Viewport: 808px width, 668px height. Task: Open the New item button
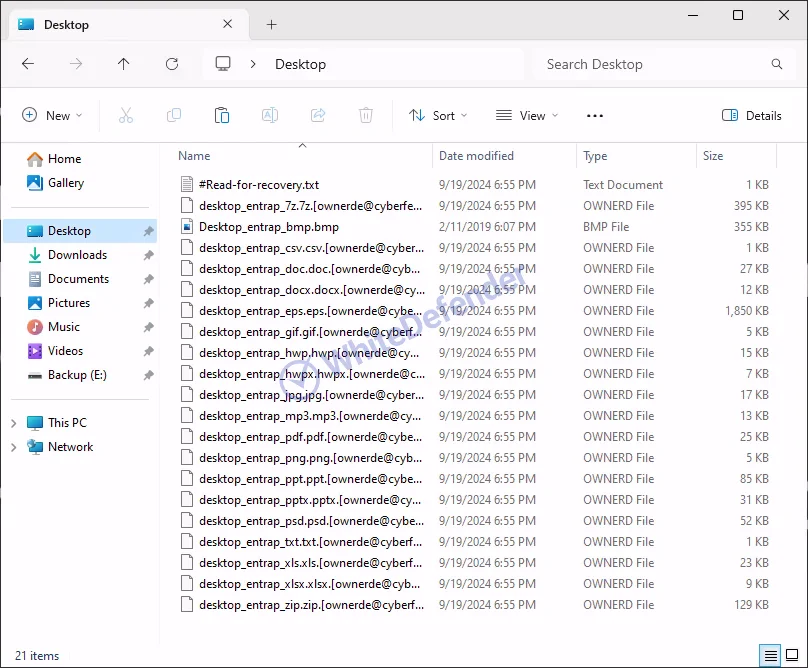click(52, 116)
